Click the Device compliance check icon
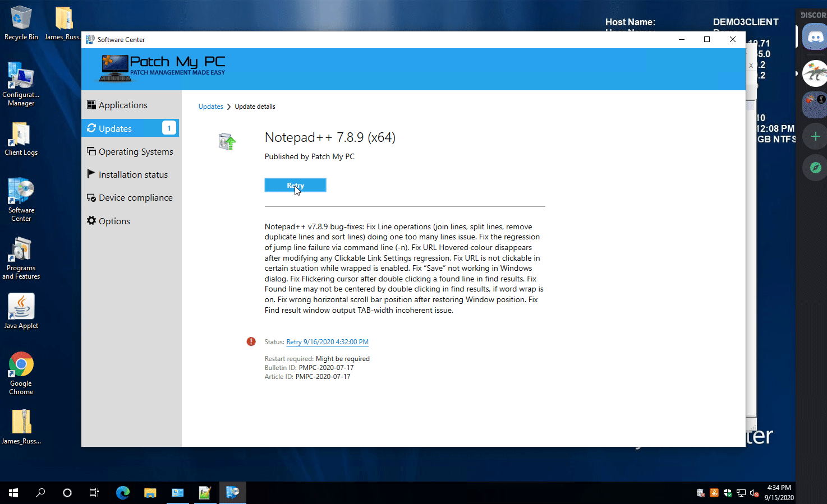This screenshot has width=827, height=504. coord(91,197)
